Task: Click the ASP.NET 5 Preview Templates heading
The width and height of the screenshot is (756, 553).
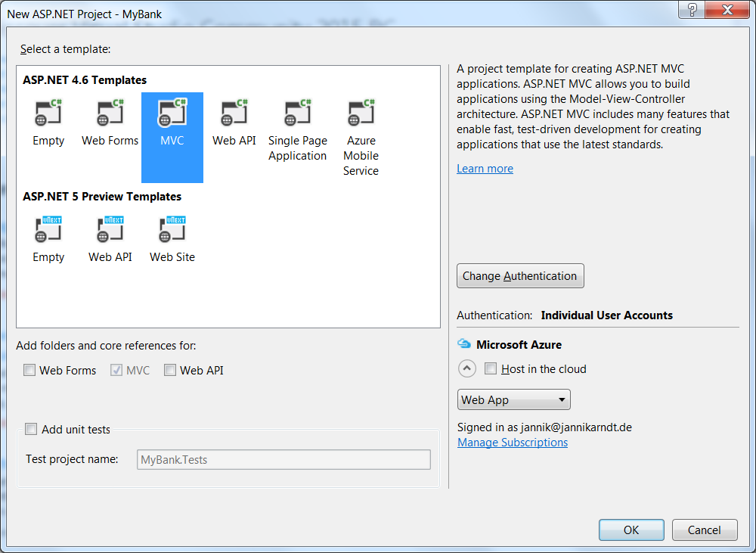Action: coord(102,197)
